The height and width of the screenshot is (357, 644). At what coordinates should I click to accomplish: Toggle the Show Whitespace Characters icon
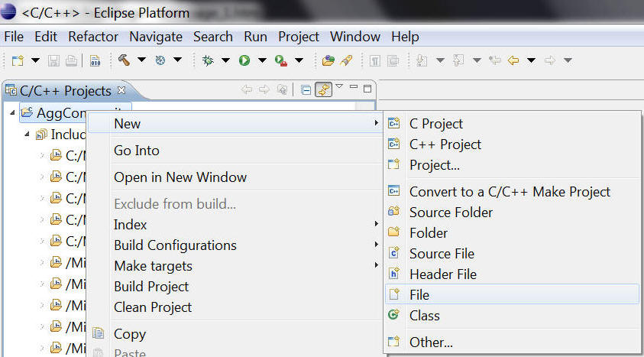coord(374,61)
